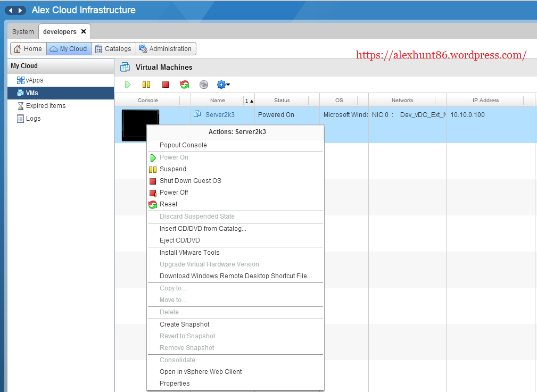Image resolution: width=537 pixels, height=392 pixels.
Task: Close the developers tab
Action: tap(84, 31)
